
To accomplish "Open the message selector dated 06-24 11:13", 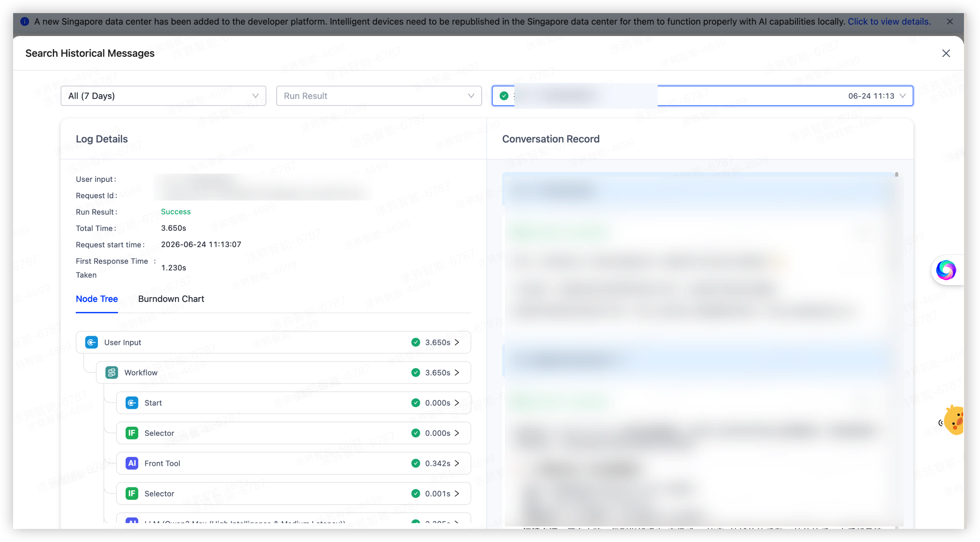I will pos(702,96).
